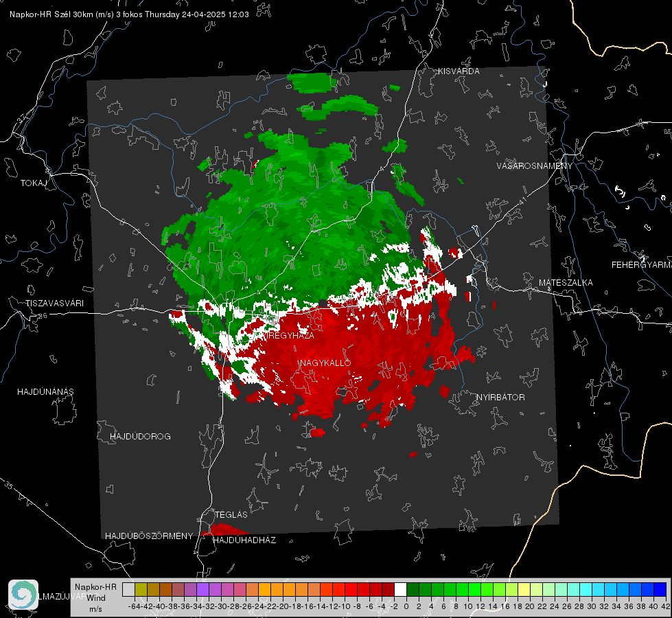
Task: Click the HAJDÚHADHÁZ town label
Action: pyautogui.click(x=244, y=540)
